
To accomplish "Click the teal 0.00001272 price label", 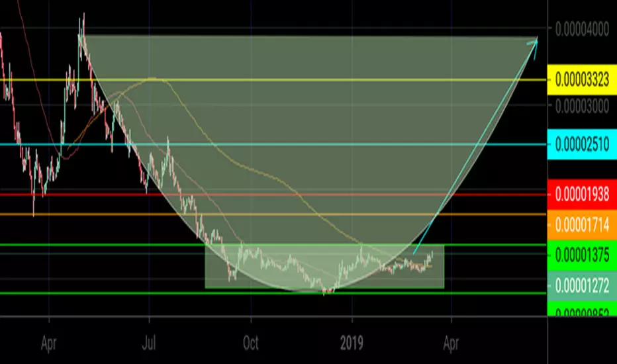I will 582,286.
